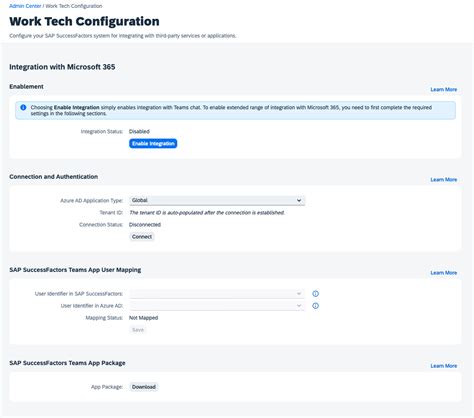Screen dimensions: 474x418
Task: Open User Identifier in Azure AD dropdown
Action: (x=217, y=306)
